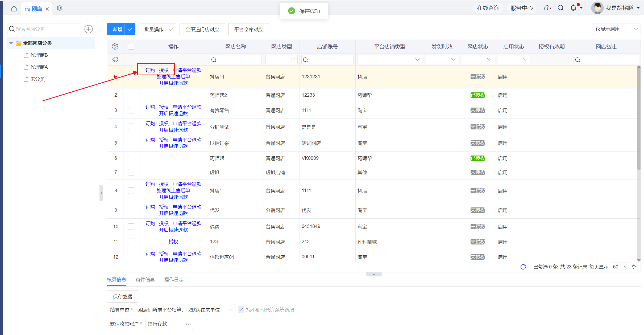Check the row for 有赞零售
Screen dimensions: 644x335
131,110
